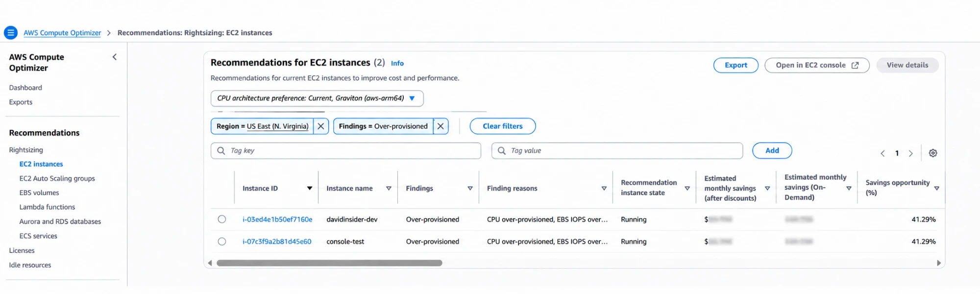Click the Add tag filter button
Screen dimensions: 980x294
pos(772,150)
